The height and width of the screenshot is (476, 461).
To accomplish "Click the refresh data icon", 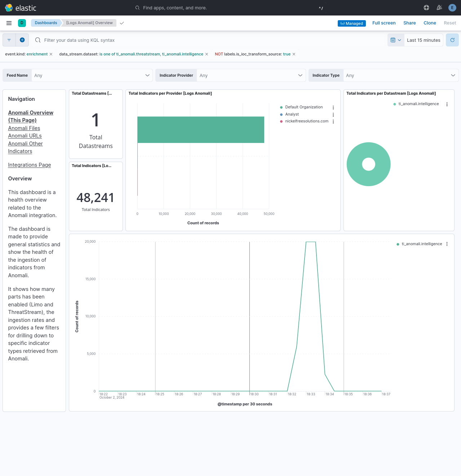I will (x=452, y=40).
